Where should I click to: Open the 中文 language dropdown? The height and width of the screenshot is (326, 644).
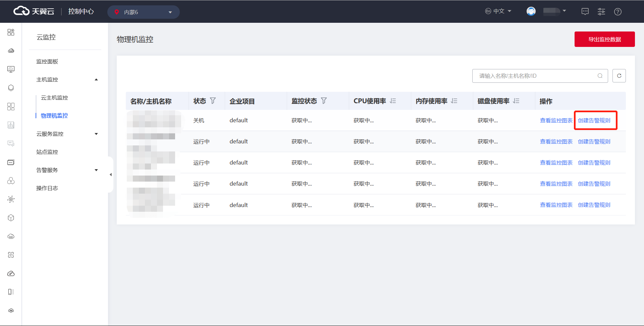(x=498, y=11)
